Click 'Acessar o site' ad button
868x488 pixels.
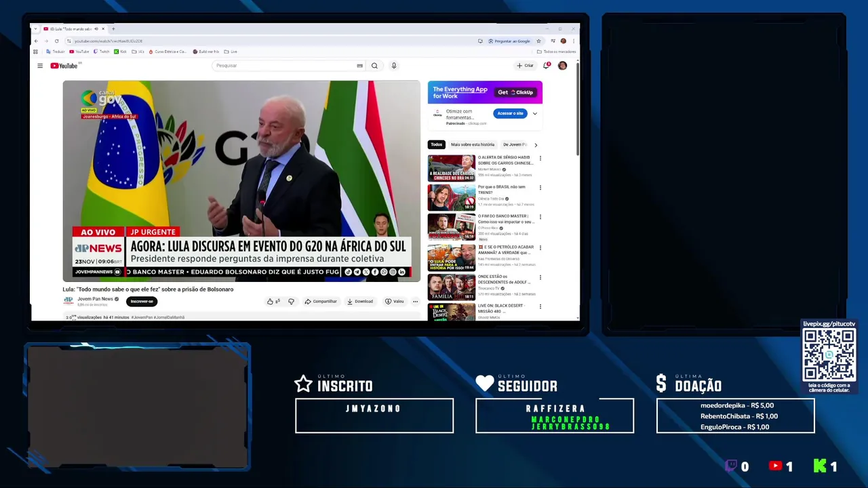click(x=510, y=113)
